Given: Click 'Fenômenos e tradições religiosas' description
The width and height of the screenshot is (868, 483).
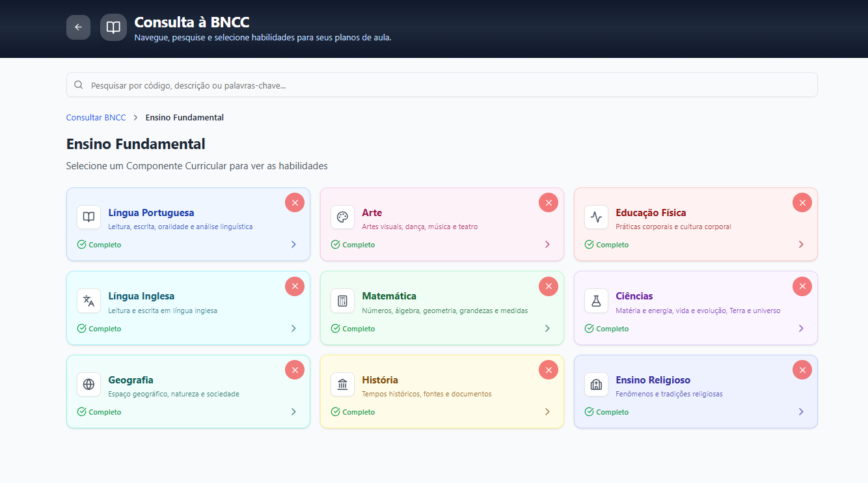Looking at the screenshot, I should [670, 394].
